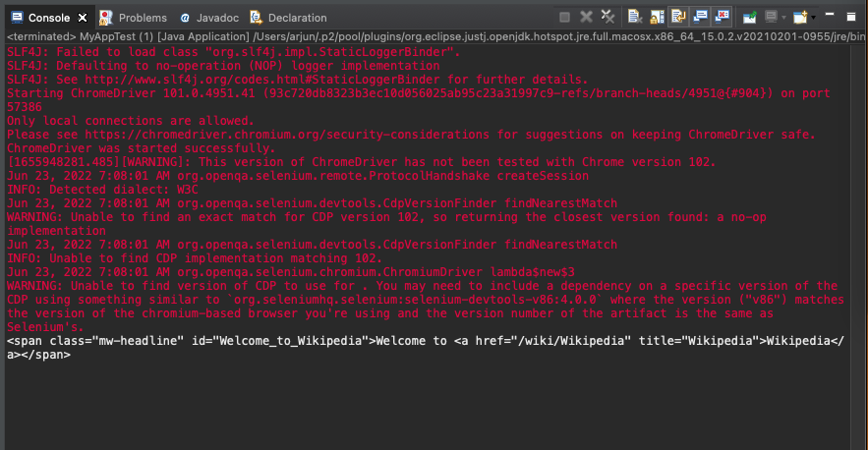Maximize the console view panel
Image resolution: width=868 pixels, height=450 pixels.
851,17
